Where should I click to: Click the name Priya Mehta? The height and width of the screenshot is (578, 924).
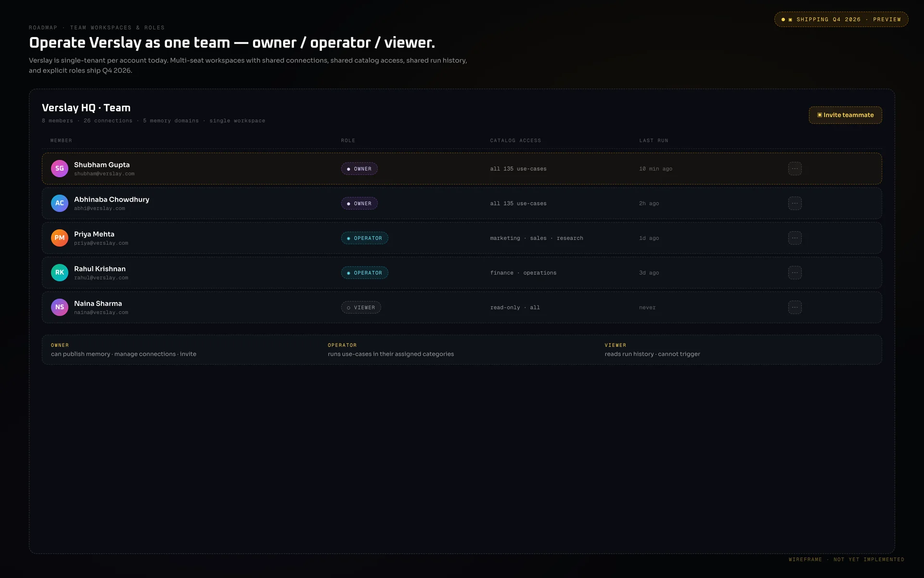(x=94, y=234)
